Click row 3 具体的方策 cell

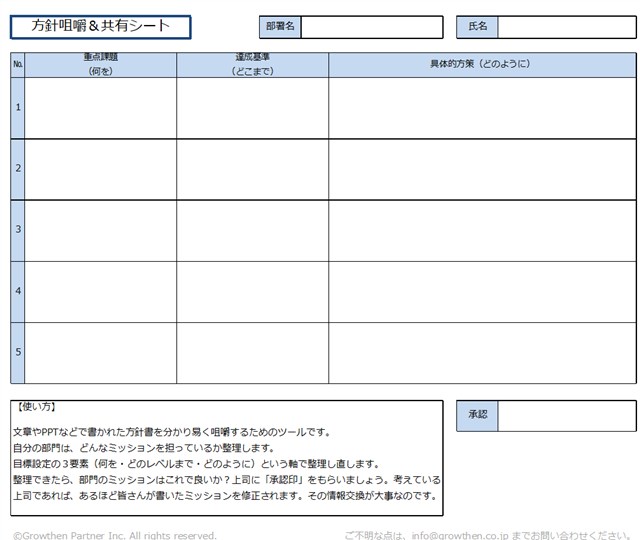coord(482,230)
